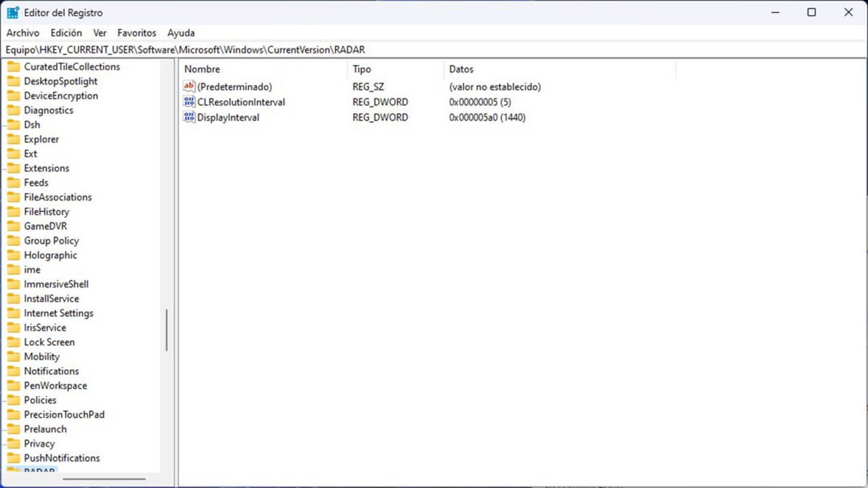The width and height of the screenshot is (868, 488).
Task: Select the (Predeterminado) string value icon
Action: coord(189,87)
